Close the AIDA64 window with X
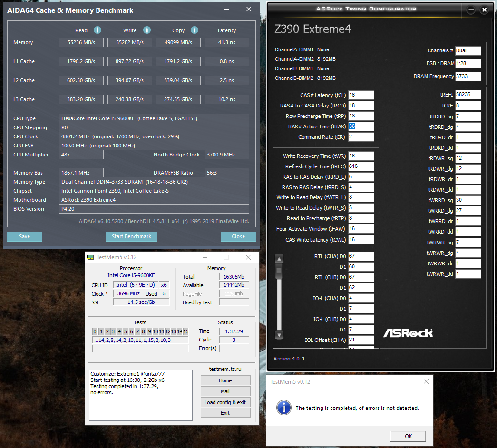The width and height of the screenshot is (497, 448). point(249,9)
